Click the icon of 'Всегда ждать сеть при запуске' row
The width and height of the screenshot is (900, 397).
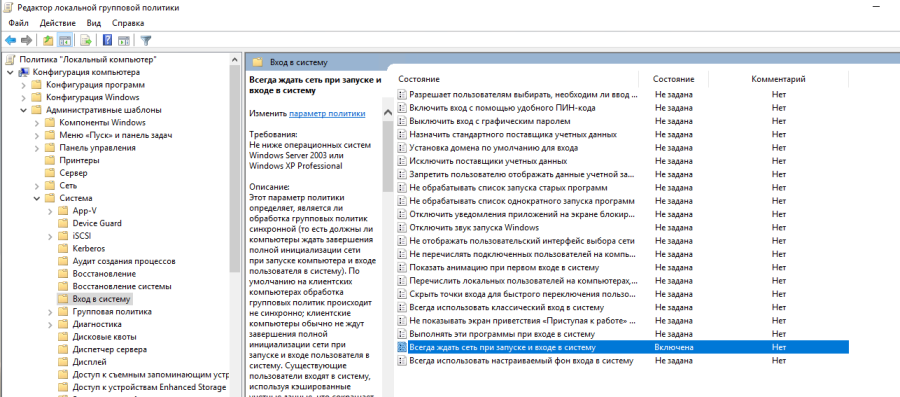402,348
